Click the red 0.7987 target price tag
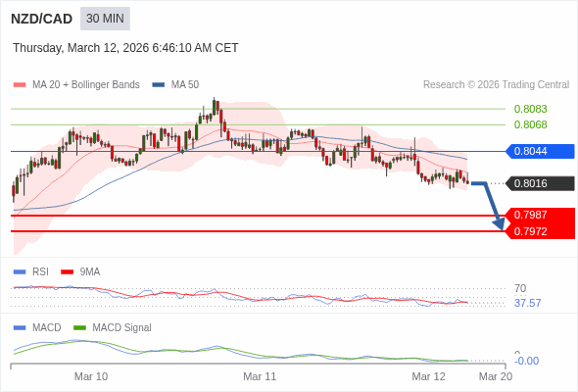This screenshot has height=392, width=578. click(x=540, y=215)
